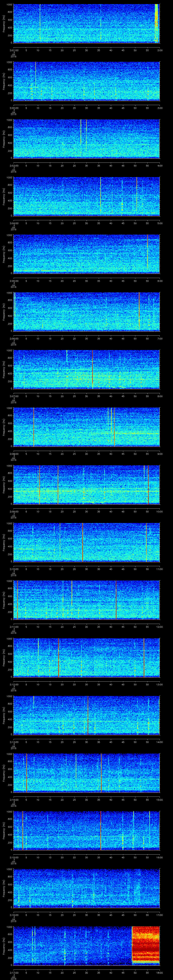Select the '2:11:00' start time label
Image resolution: width=173 pixels, height=980 pixels.
(14, 627)
